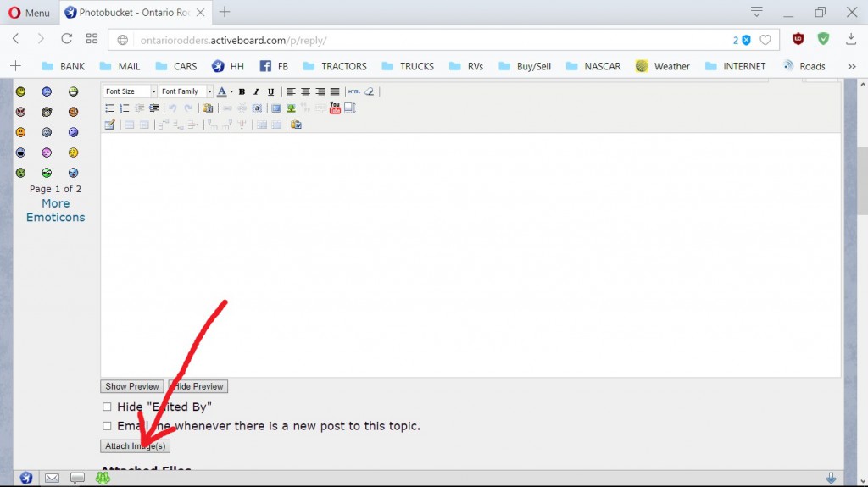Viewport: 868px width, 487px height.
Task: Insert an unordered bullet list
Action: pos(109,108)
